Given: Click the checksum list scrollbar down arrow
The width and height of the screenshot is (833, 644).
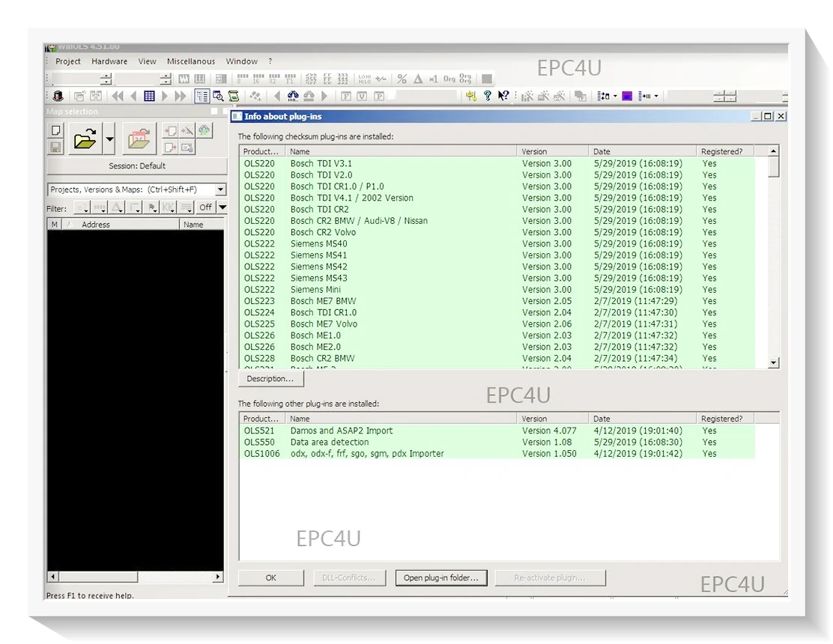Looking at the screenshot, I should click(774, 362).
